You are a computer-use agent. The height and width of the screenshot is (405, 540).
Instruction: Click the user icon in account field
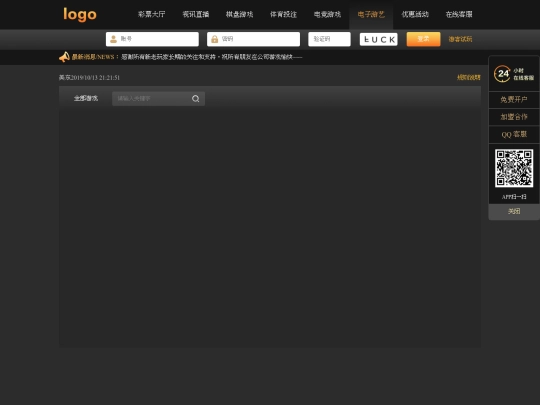tap(113, 39)
